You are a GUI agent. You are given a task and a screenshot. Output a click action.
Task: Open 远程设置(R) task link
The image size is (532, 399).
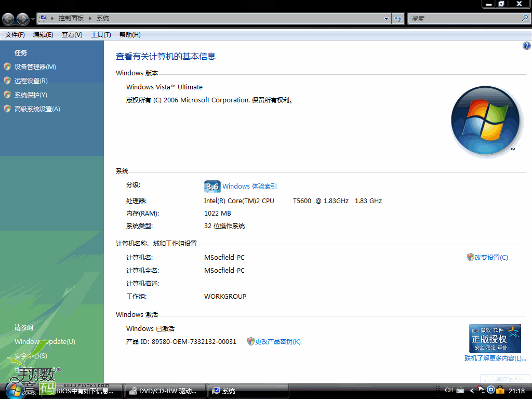coord(31,81)
